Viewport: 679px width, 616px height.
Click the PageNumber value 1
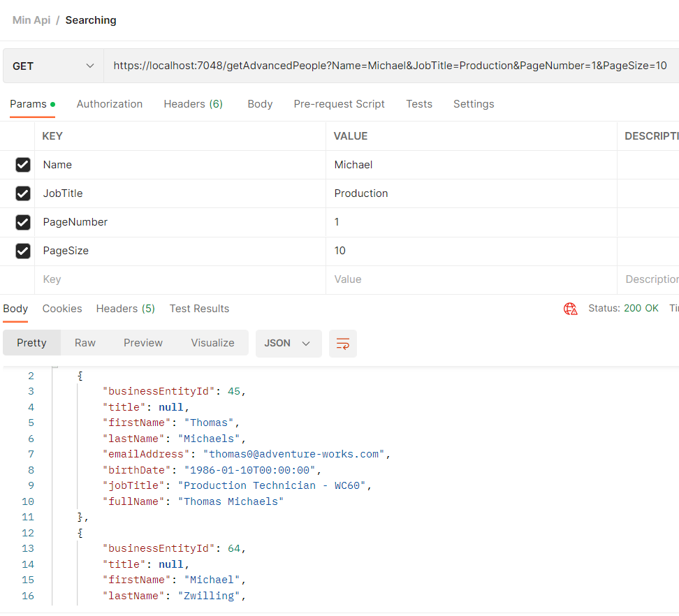[x=471, y=222]
